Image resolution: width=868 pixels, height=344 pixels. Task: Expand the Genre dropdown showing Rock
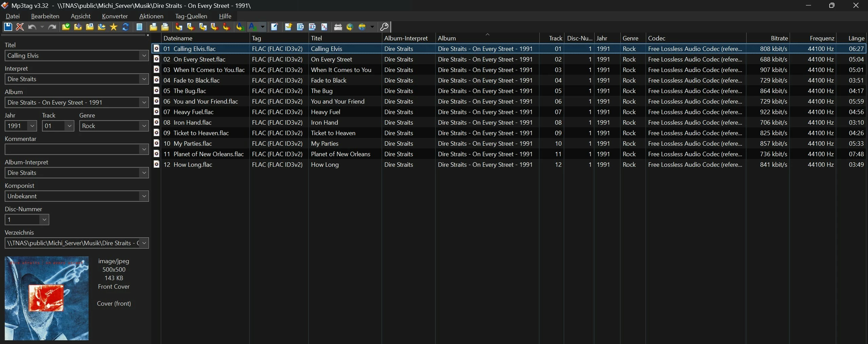pos(144,126)
